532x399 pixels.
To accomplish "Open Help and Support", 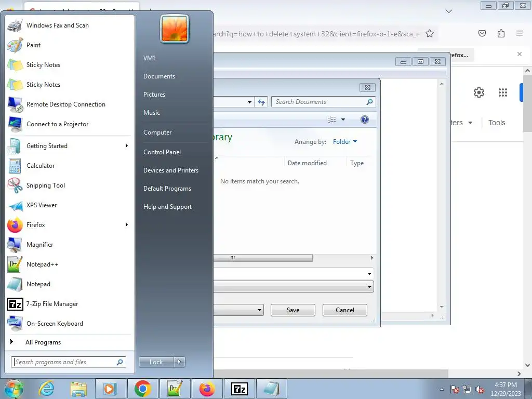I will point(167,207).
